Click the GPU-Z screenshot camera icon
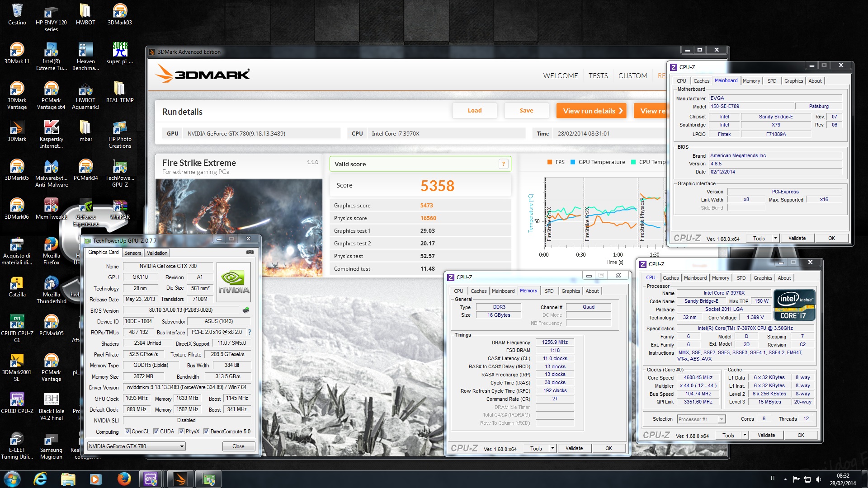Screen dimensions: 868x488 250,252
